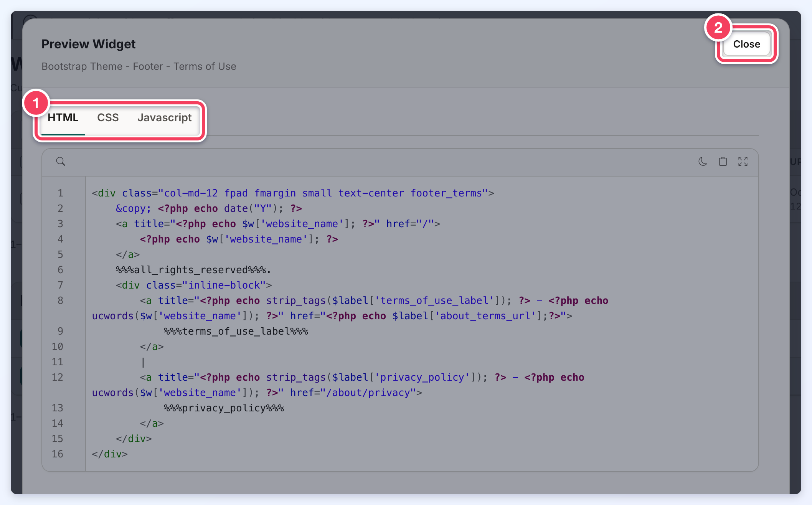Copy code using the clipboard icon
The image size is (812, 505).
723,162
